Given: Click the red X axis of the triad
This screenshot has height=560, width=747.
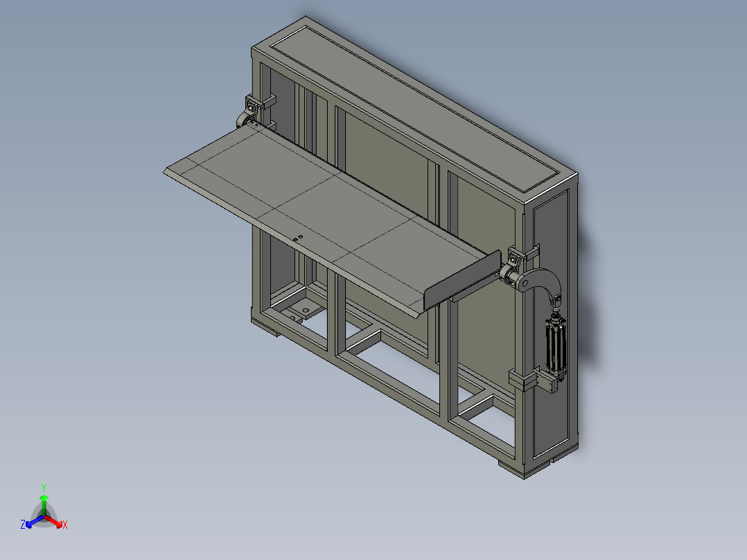Looking at the screenshot, I should pos(54,521).
